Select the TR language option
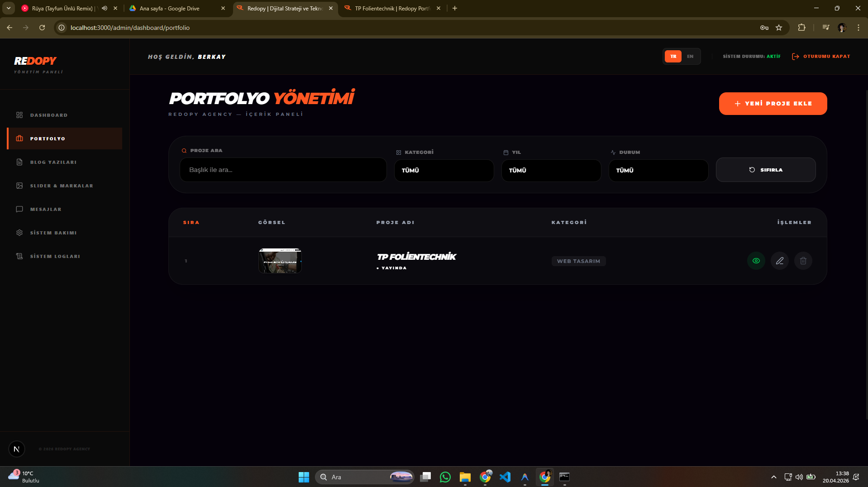Viewport: 868px width, 487px height. click(673, 57)
